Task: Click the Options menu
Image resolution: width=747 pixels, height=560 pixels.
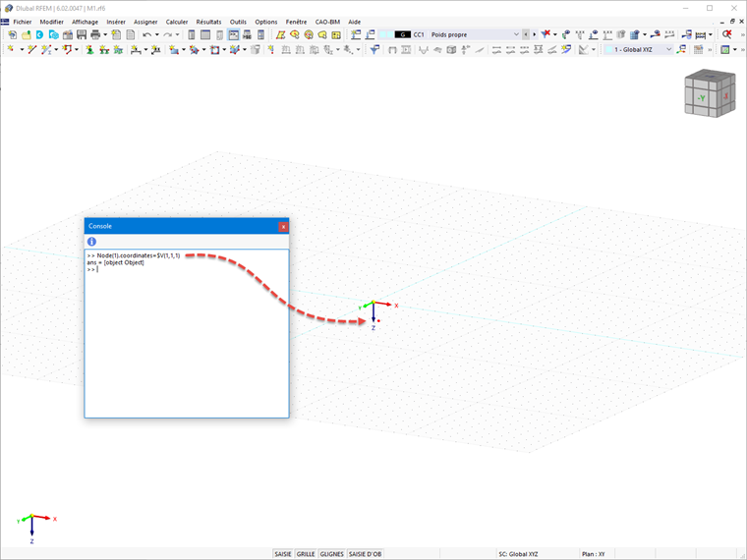Action: tap(265, 22)
